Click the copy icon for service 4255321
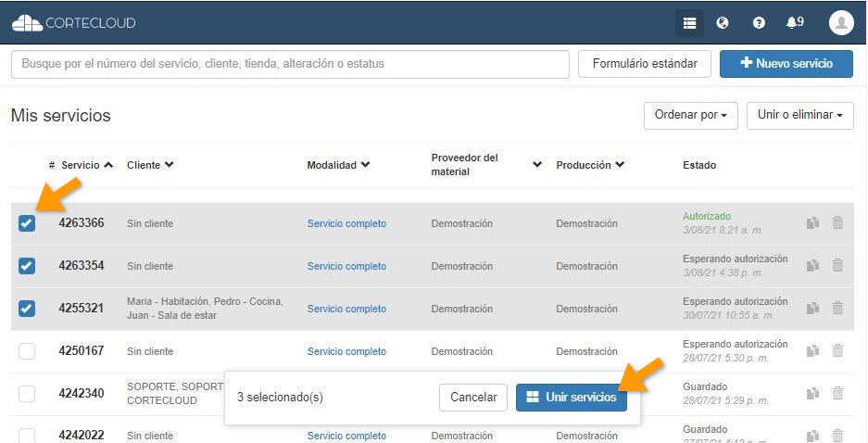 coord(812,309)
